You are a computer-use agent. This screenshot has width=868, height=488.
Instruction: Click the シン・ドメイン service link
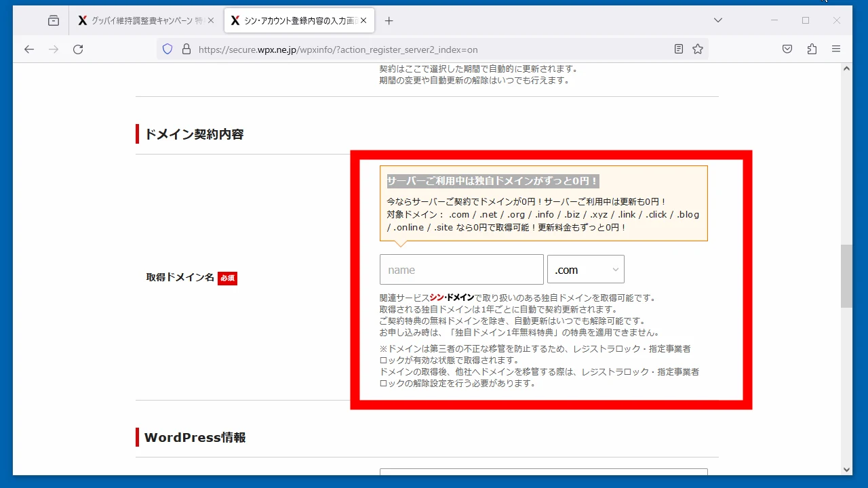[x=452, y=298]
